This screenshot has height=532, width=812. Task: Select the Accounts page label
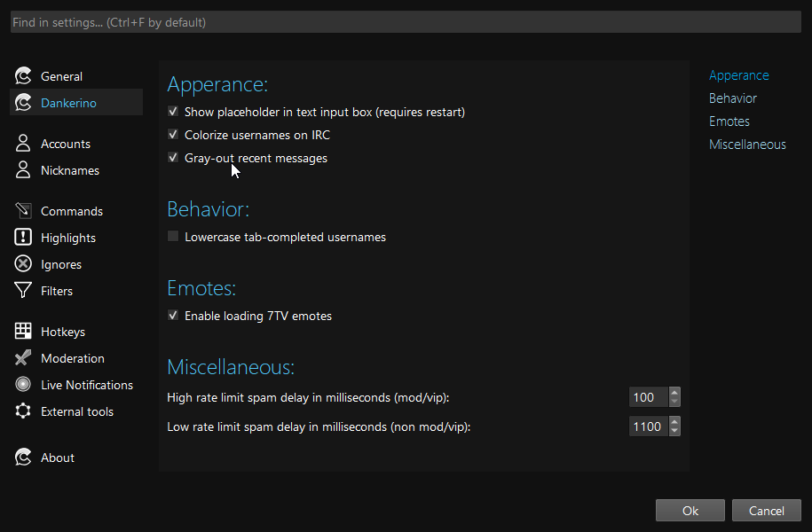(66, 144)
